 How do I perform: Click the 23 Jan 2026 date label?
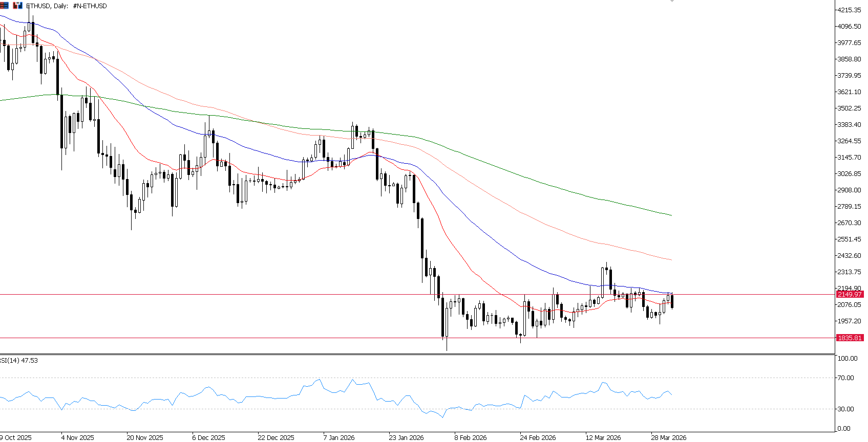click(x=406, y=437)
